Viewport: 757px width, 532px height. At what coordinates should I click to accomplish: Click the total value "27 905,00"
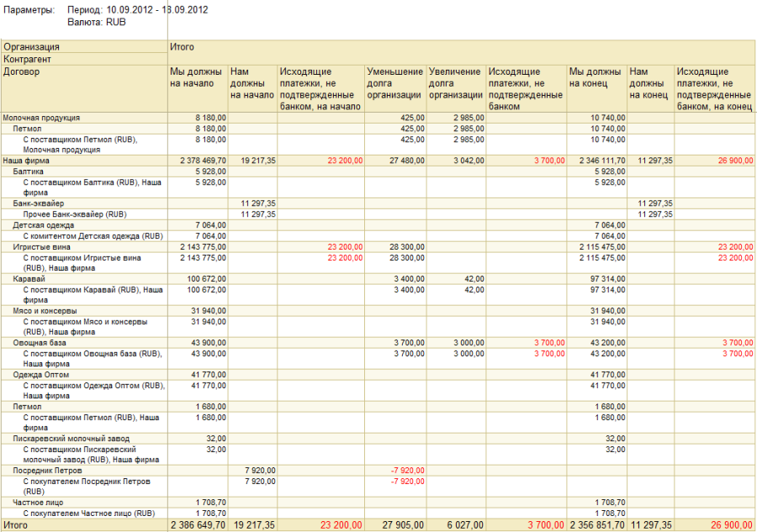403,525
